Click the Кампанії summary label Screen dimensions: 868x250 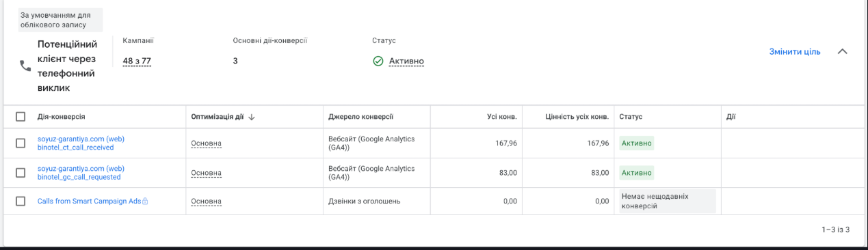tap(138, 41)
